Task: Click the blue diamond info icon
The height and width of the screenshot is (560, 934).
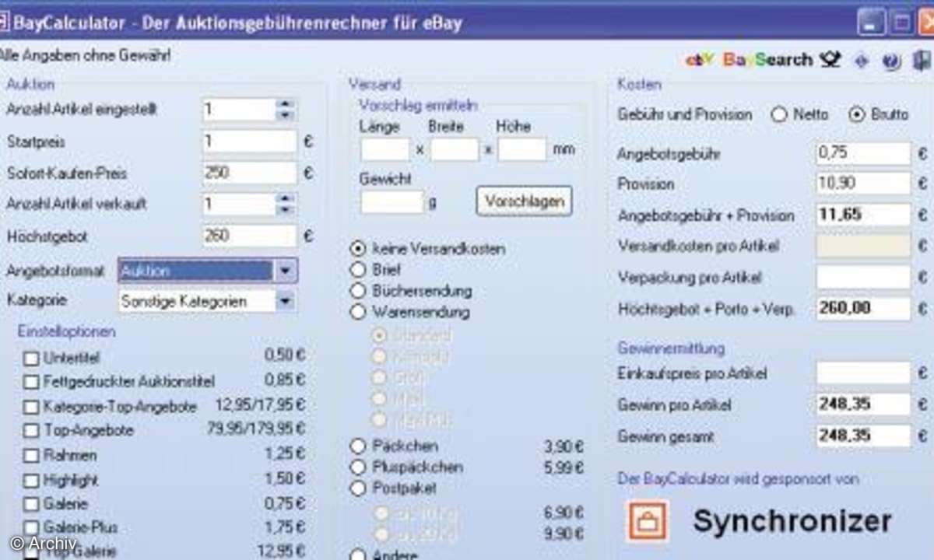Action: point(862,61)
